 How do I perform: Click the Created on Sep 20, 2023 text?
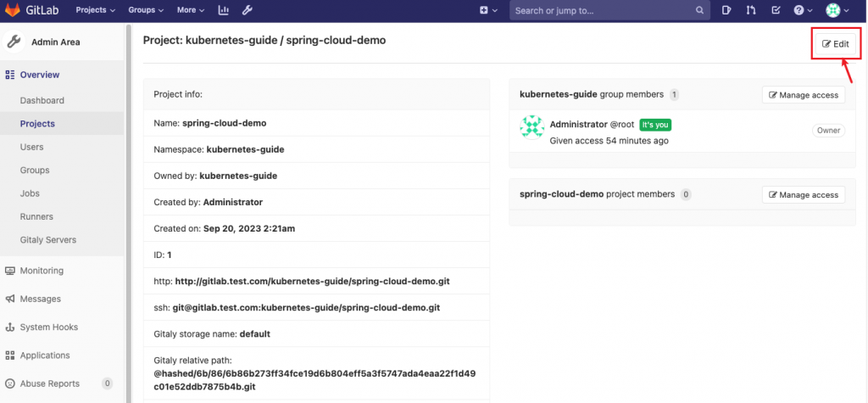[x=249, y=228]
